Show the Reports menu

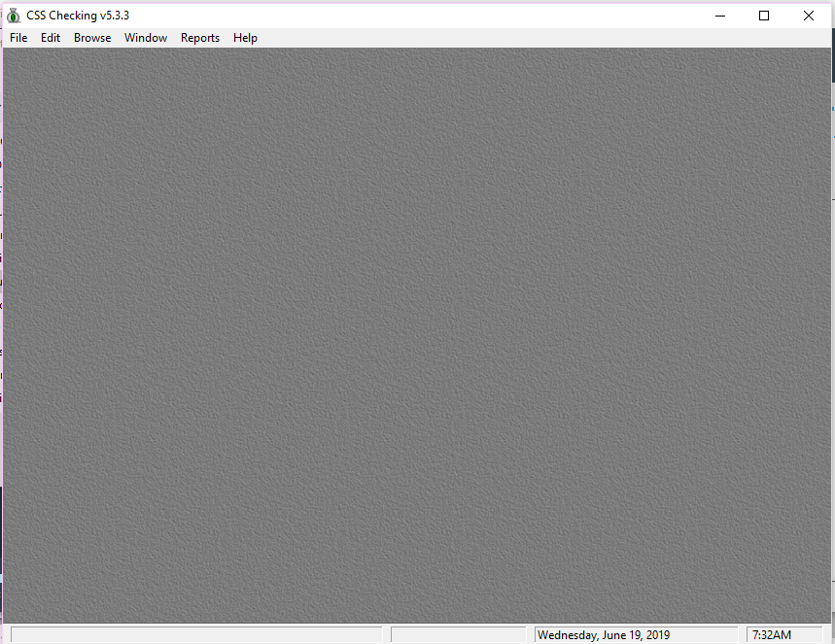(200, 38)
